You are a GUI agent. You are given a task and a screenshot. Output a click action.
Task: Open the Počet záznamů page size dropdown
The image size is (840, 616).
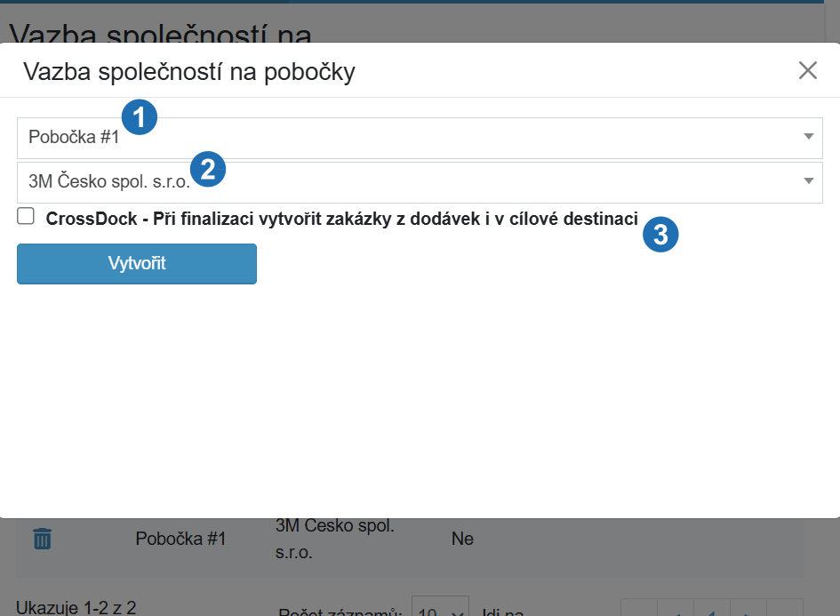coord(440,609)
